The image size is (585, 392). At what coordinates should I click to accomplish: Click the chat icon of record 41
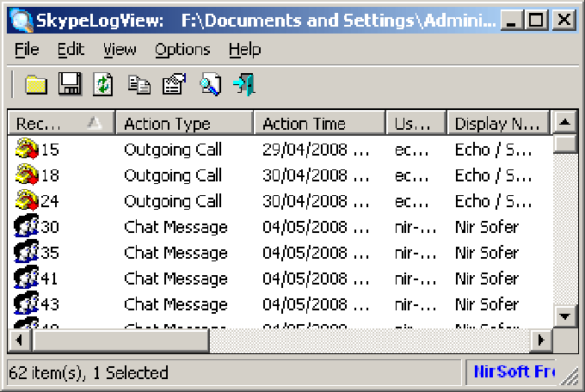26,277
